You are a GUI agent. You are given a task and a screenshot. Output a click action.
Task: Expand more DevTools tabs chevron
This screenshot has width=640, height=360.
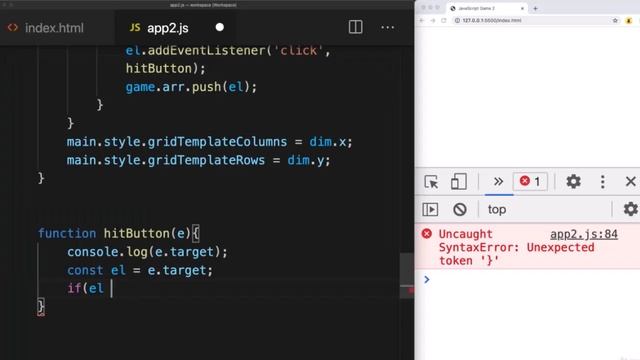tap(498, 181)
